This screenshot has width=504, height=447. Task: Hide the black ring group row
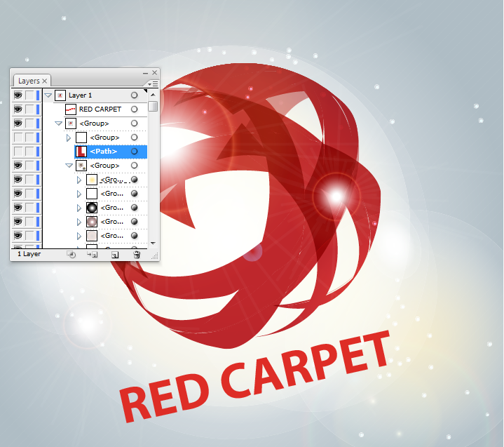point(18,208)
